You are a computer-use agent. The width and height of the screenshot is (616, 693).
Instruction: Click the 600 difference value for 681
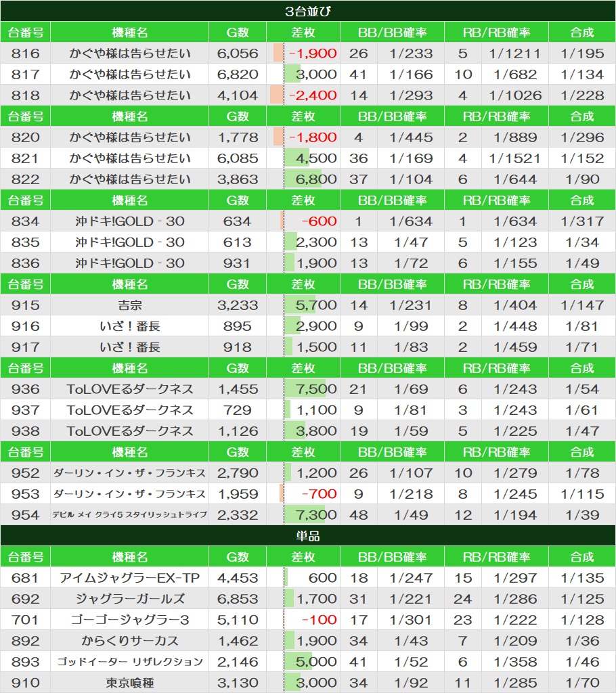[x=322, y=578]
